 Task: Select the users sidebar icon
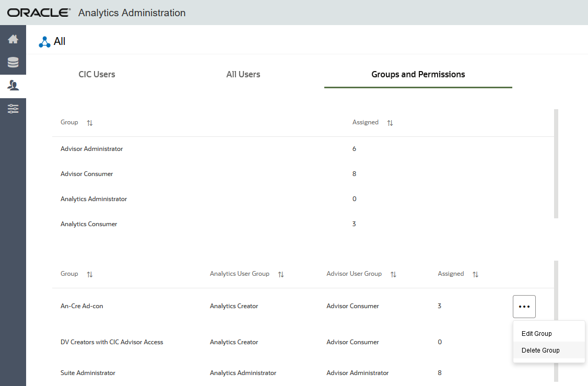tap(13, 86)
